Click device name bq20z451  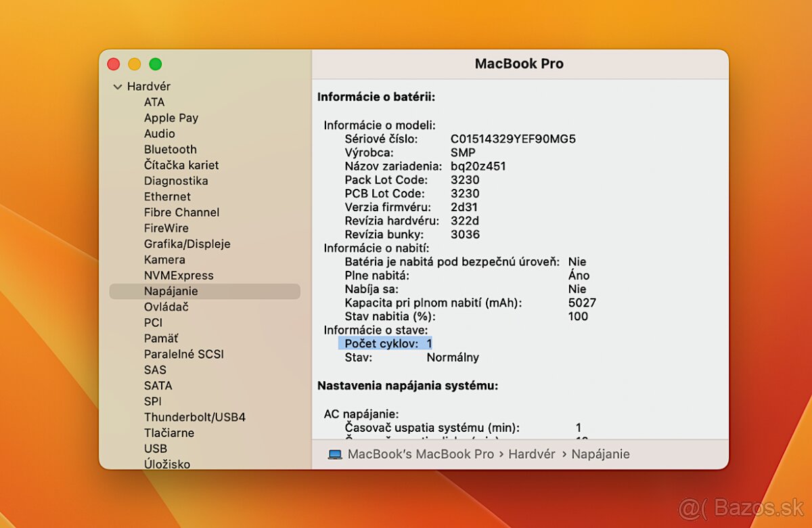(478, 166)
